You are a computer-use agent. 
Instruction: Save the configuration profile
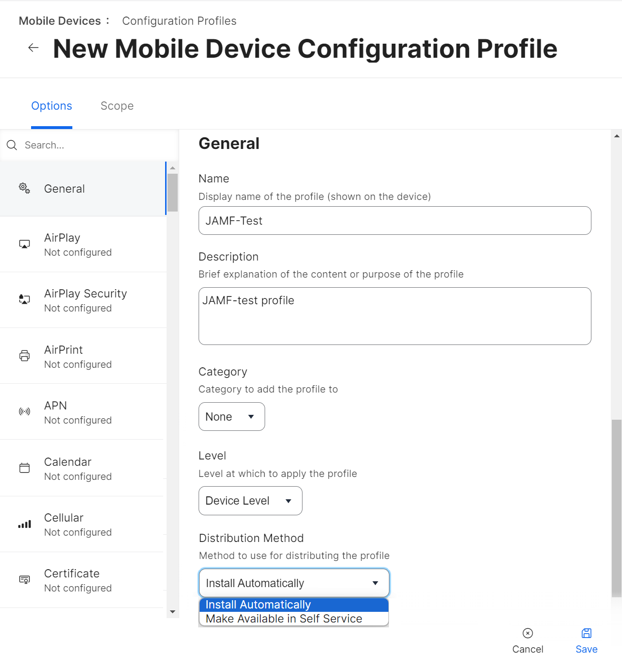pos(586,640)
